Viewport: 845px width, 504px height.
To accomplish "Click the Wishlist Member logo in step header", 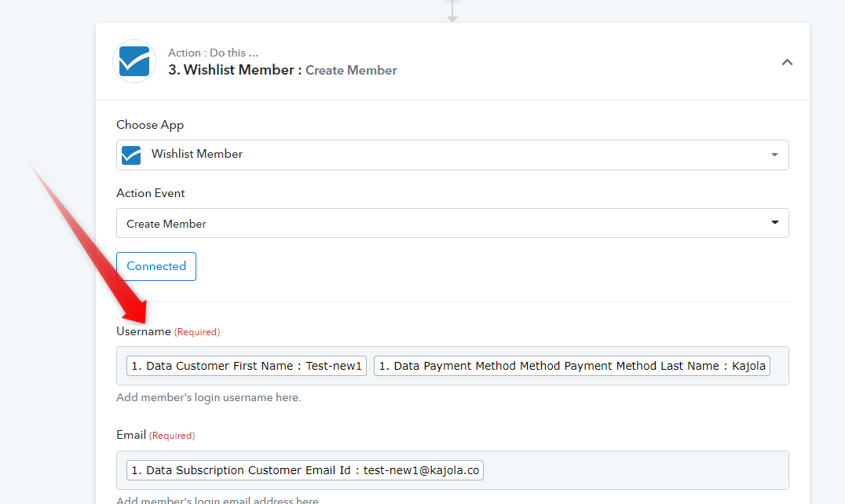I will point(134,61).
